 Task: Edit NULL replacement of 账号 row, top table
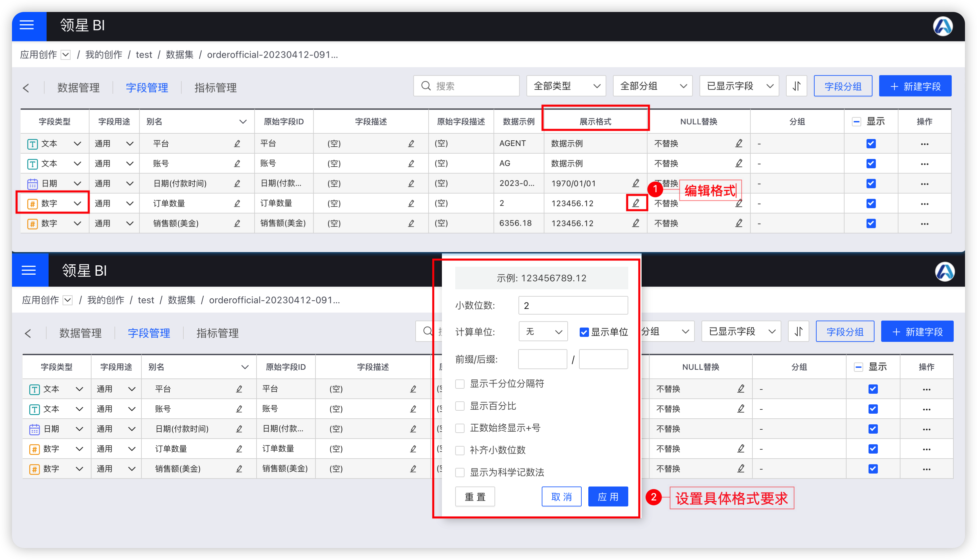[739, 163]
